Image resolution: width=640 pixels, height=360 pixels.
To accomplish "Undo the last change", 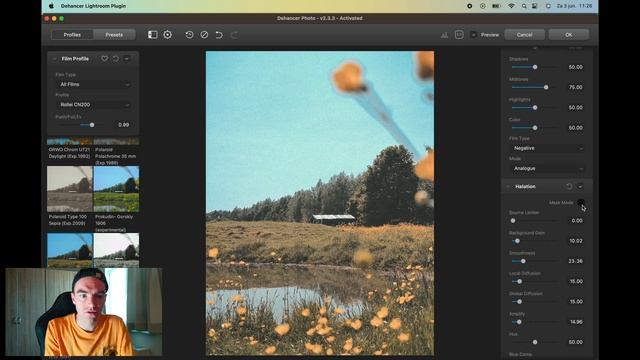I will pos(219,35).
